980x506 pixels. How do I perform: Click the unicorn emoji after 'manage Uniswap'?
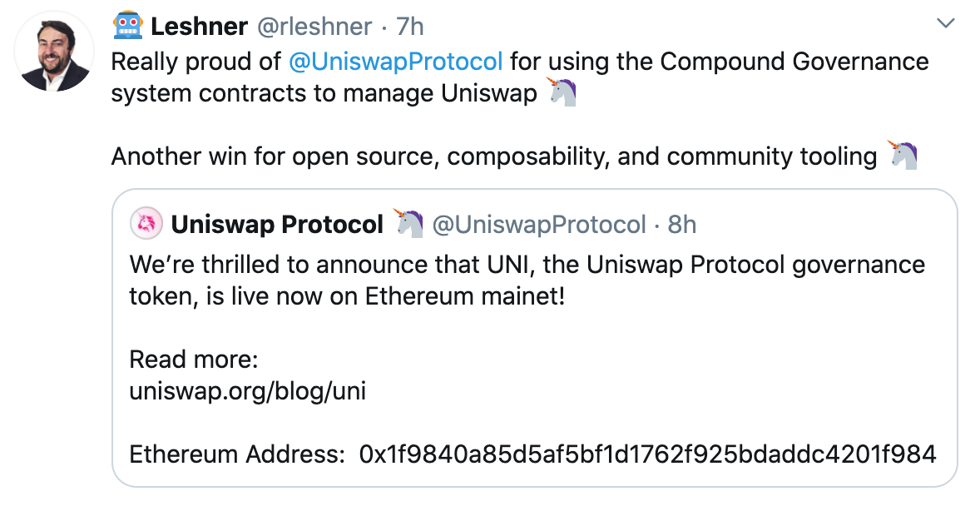pyautogui.click(x=562, y=92)
